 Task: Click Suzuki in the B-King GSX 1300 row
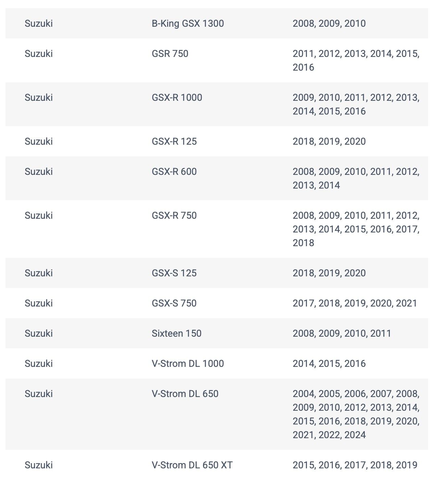39,23
